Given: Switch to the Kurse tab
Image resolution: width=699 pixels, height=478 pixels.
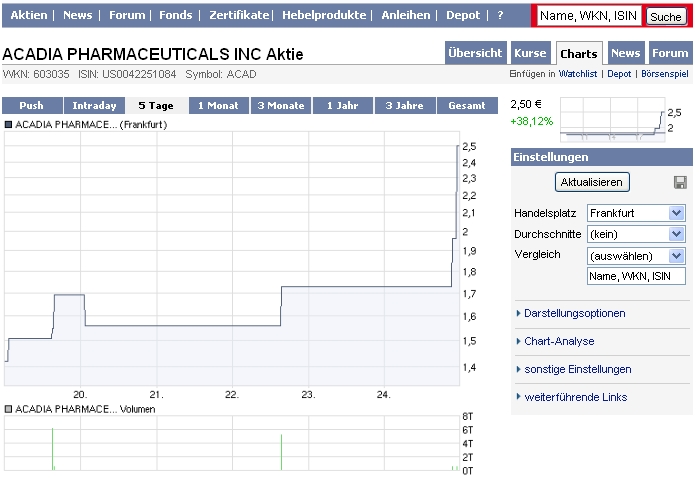Looking at the screenshot, I should click(530, 54).
